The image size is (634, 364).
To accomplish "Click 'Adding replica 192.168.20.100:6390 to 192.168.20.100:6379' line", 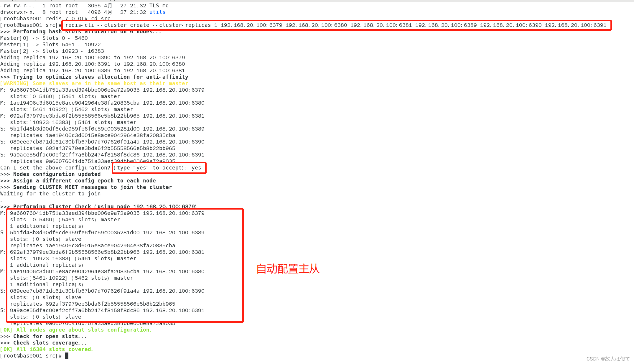I will tap(93, 57).
